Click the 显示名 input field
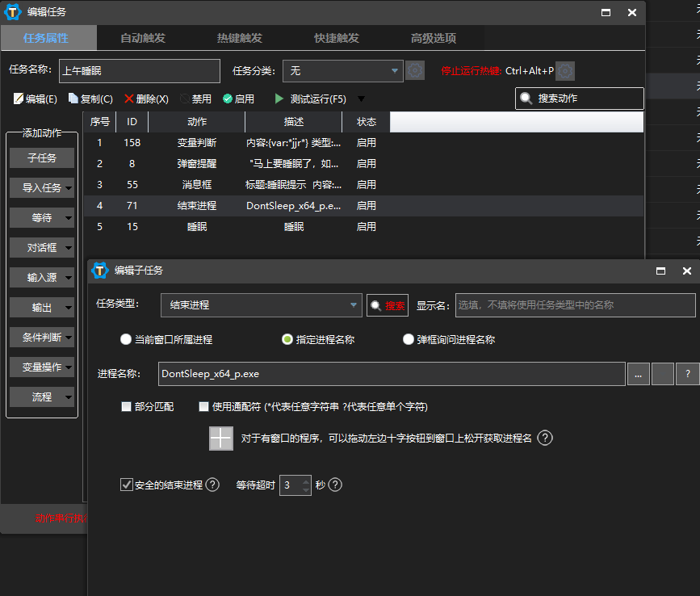Viewport: 700px width, 596px height. pos(575,305)
